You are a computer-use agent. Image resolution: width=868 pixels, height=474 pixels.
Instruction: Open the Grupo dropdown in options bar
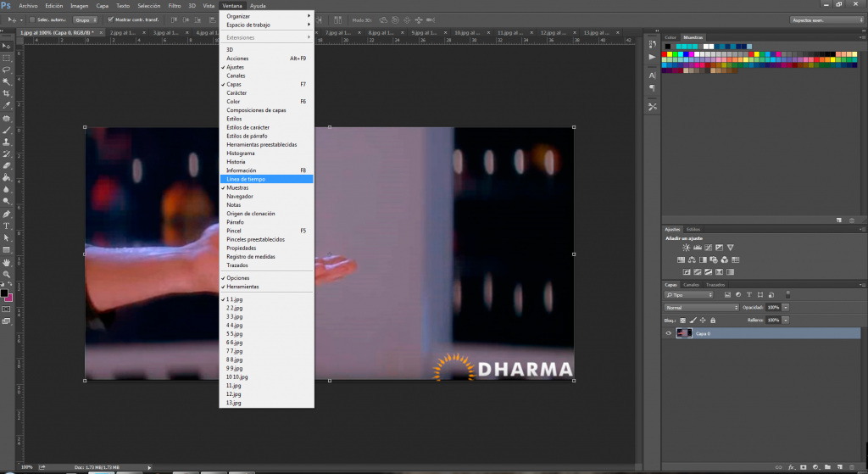pos(86,20)
